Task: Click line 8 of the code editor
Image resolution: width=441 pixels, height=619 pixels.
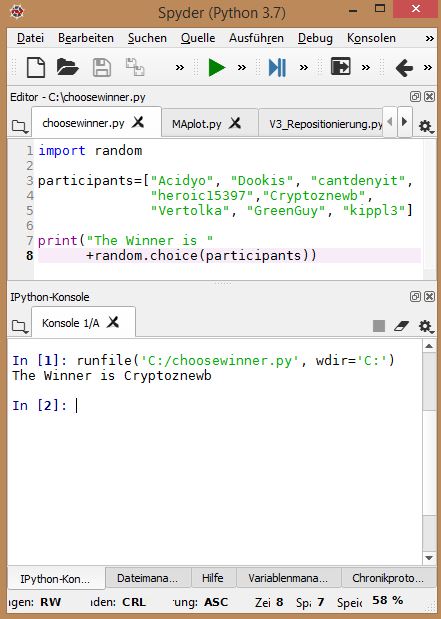Action: pyautogui.click(x=229, y=256)
